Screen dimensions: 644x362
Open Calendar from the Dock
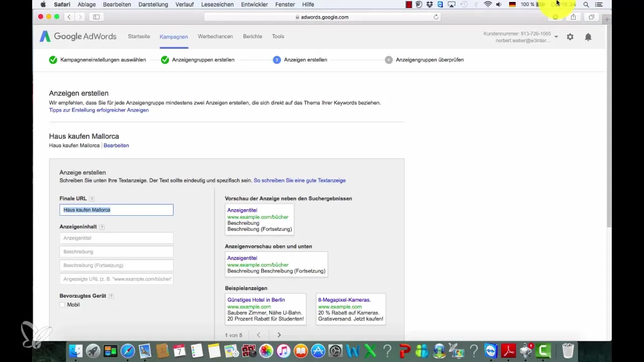point(180,351)
